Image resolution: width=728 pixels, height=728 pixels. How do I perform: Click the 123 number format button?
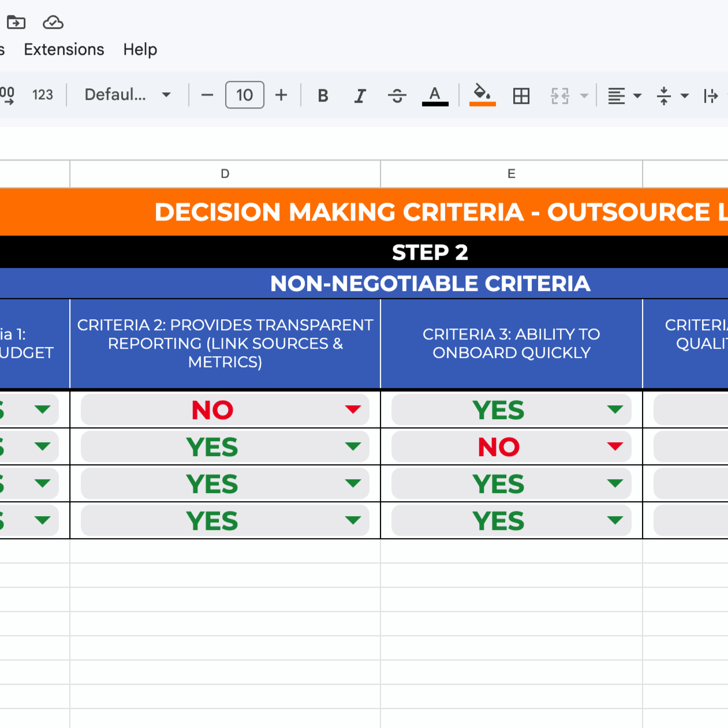click(43, 95)
